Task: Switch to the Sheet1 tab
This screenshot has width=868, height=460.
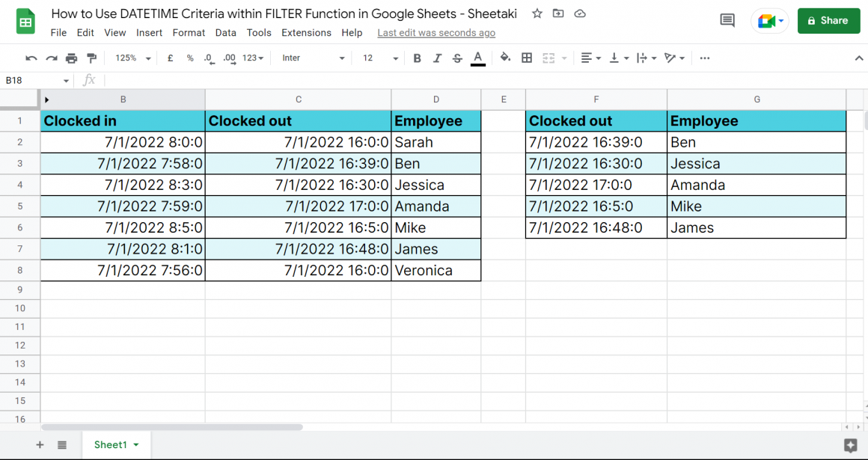Action: click(111, 444)
